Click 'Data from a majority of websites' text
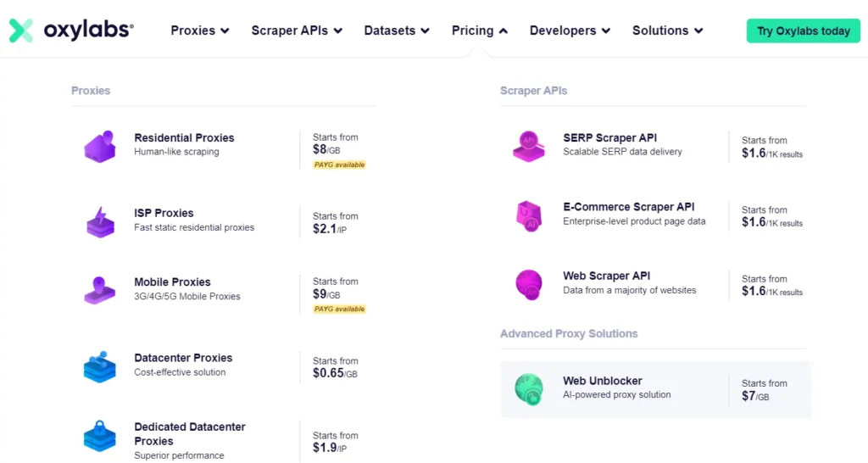Image resolution: width=868 pixels, height=463 pixels. [630, 290]
